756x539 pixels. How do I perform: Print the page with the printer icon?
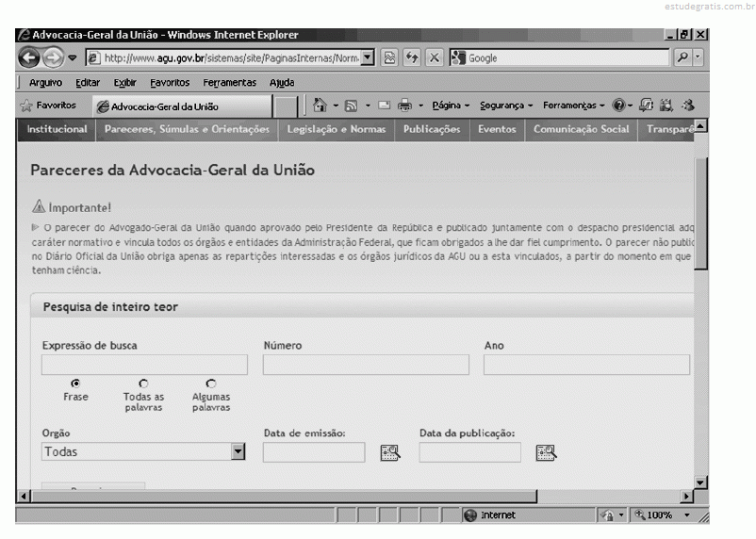coord(405,106)
